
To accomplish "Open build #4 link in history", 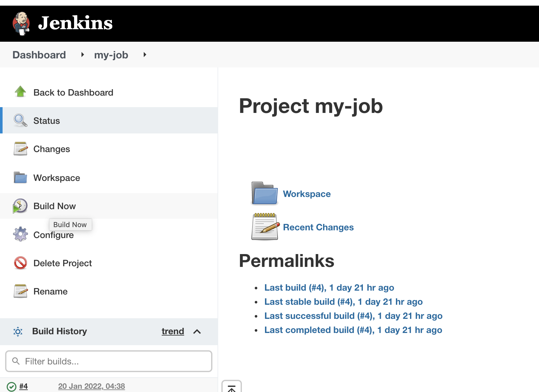I will coord(23,386).
